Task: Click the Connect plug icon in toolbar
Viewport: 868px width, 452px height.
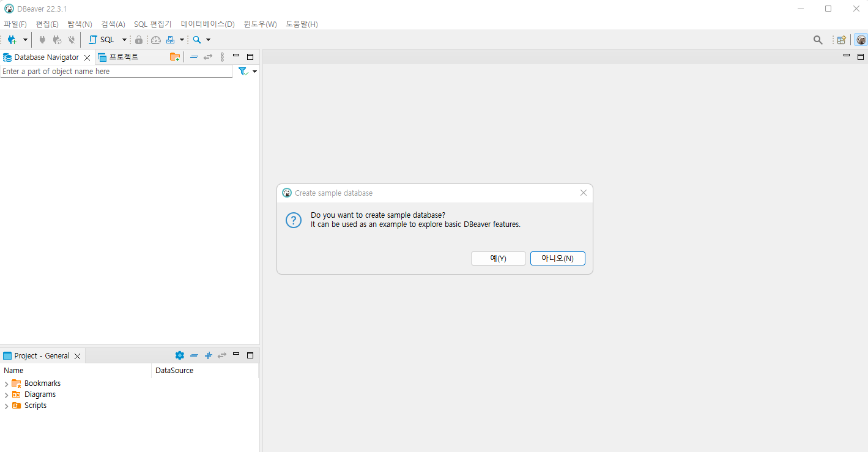Action: (x=42, y=40)
